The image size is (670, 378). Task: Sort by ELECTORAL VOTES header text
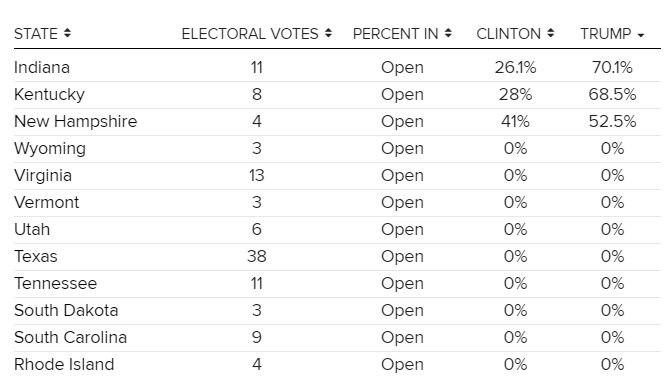coord(250,34)
